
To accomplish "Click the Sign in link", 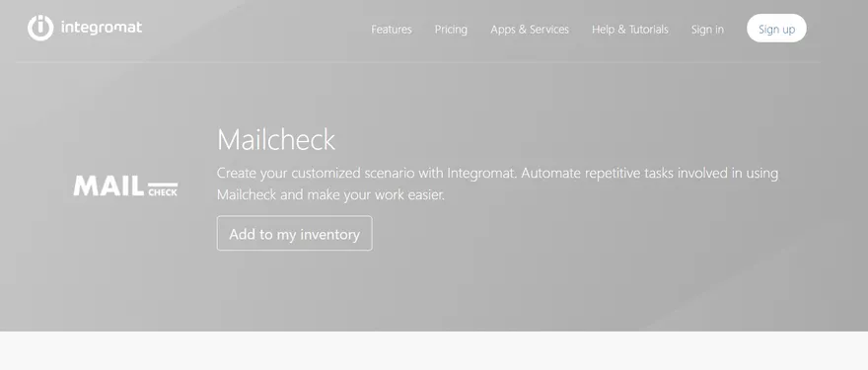I will coord(707,30).
